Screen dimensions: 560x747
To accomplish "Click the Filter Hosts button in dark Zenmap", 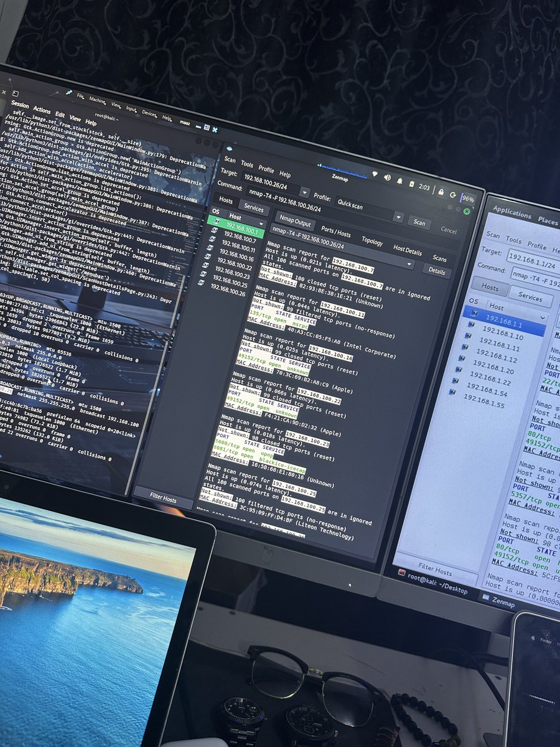I will coord(163,498).
